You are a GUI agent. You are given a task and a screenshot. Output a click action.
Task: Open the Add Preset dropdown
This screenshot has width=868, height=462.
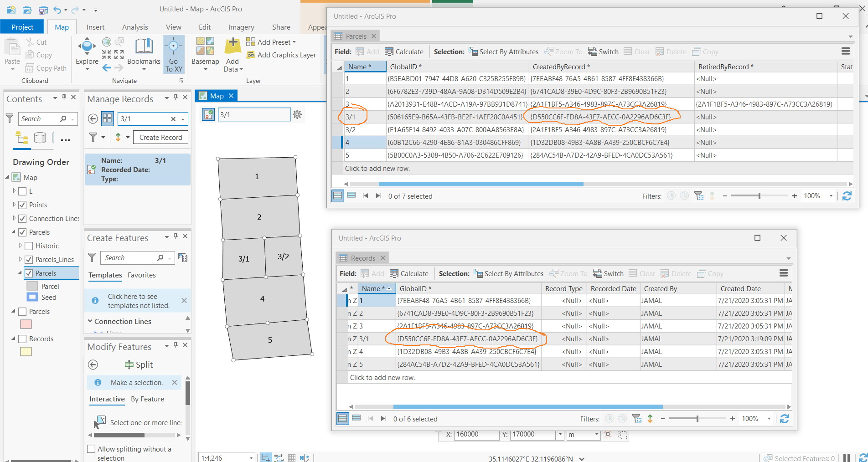pyautogui.click(x=294, y=42)
